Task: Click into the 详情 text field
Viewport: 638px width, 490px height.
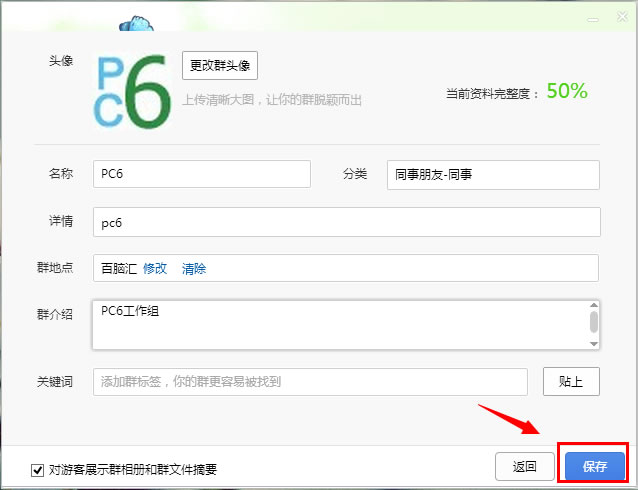Action: click(x=345, y=222)
